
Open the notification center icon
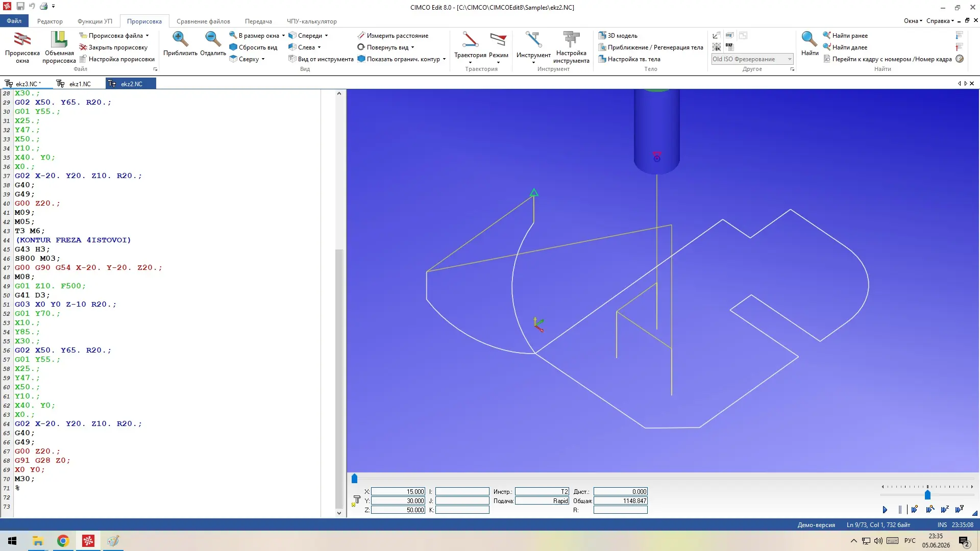pos(964,541)
